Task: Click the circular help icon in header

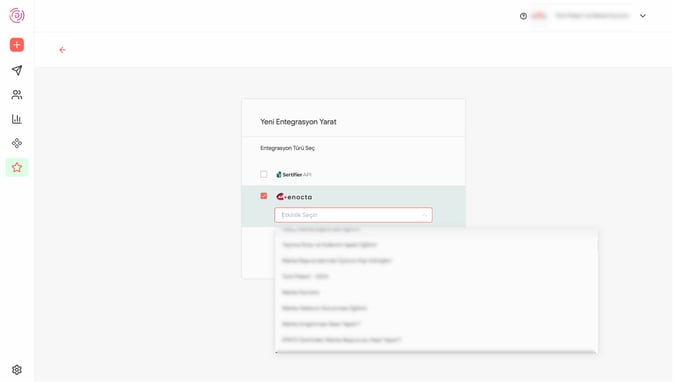Action: click(523, 16)
